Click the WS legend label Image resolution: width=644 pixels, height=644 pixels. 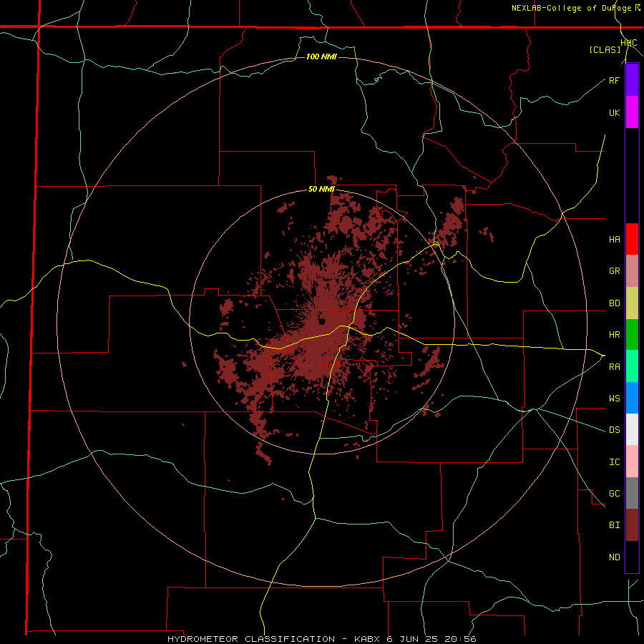tap(614, 399)
